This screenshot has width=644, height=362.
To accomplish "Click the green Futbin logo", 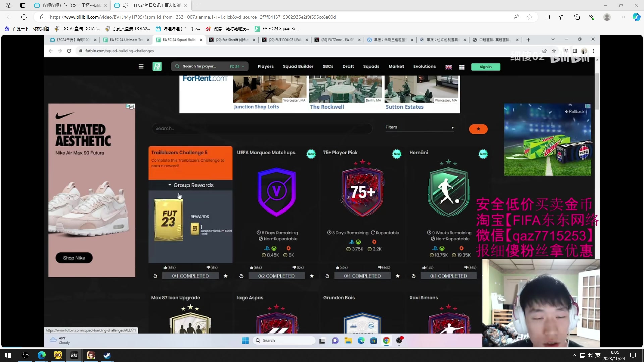I will tap(157, 67).
